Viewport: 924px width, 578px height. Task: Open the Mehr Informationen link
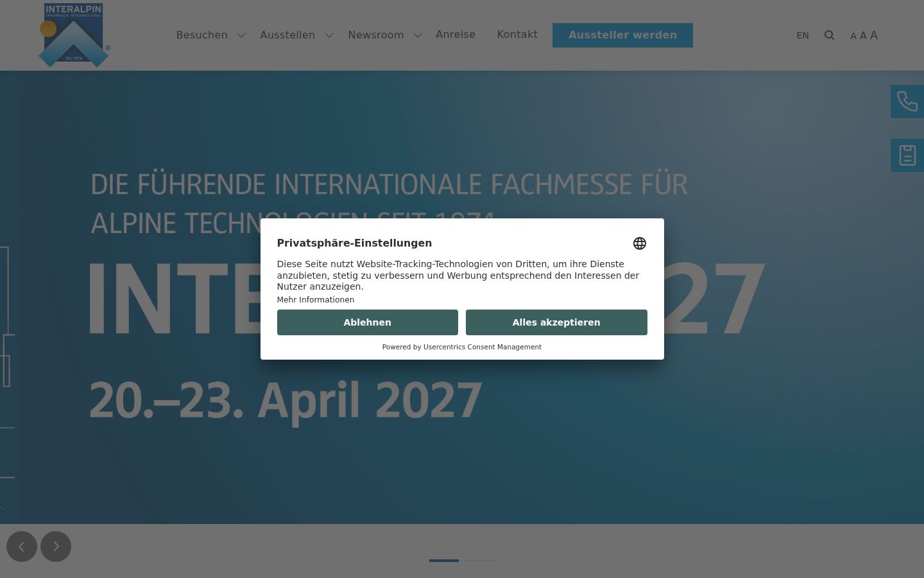pos(316,300)
